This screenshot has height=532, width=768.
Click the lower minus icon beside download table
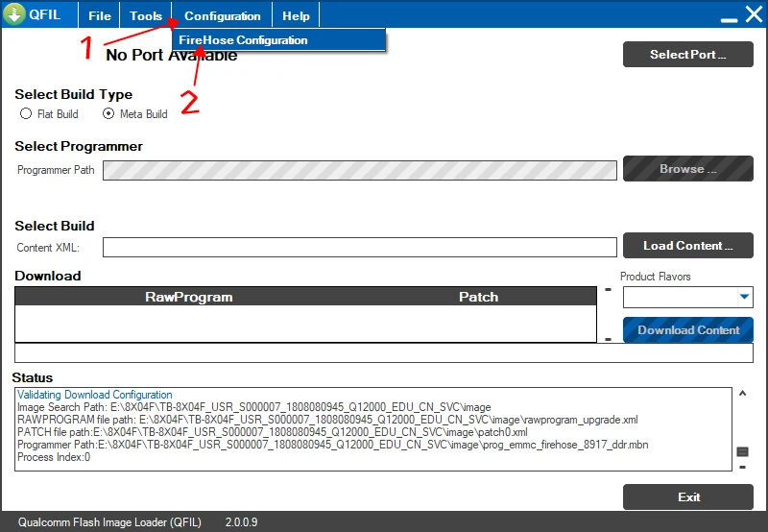[x=608, y=338]
